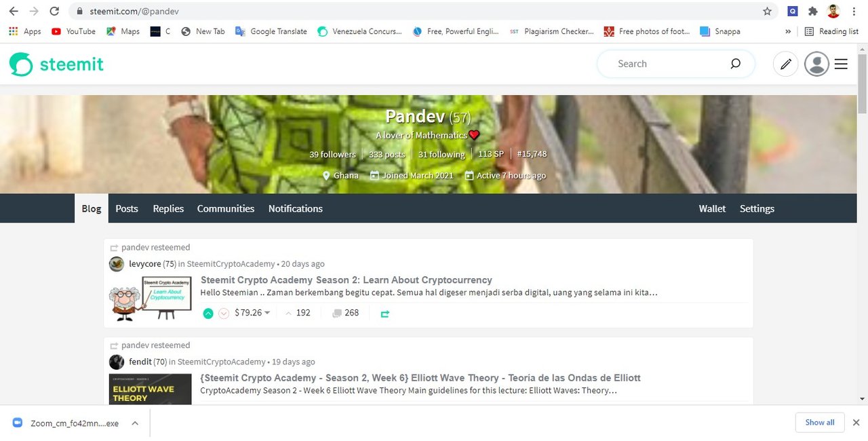Click the resteem icon on levycore post
The image size is (868, 441).
(385, 313)
